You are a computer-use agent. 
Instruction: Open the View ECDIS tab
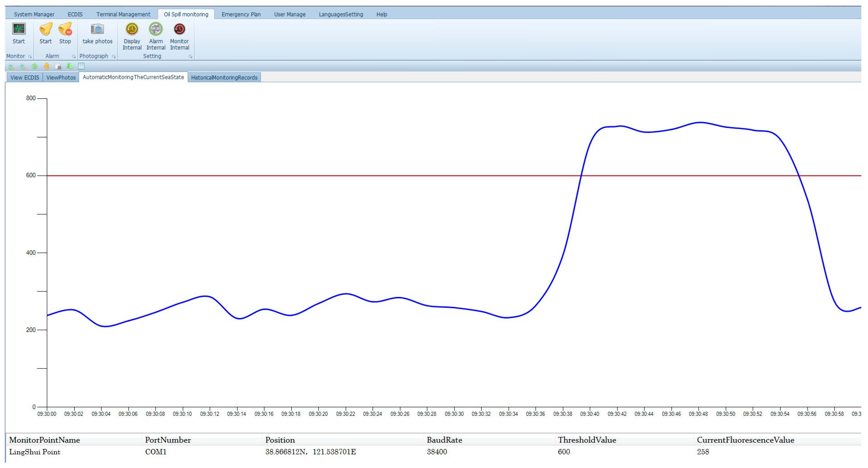pos(24,77)
